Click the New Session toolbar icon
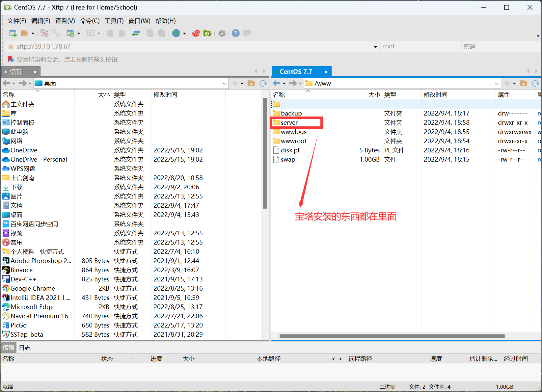This screenshot has height=392, width=542. point(13,33)
